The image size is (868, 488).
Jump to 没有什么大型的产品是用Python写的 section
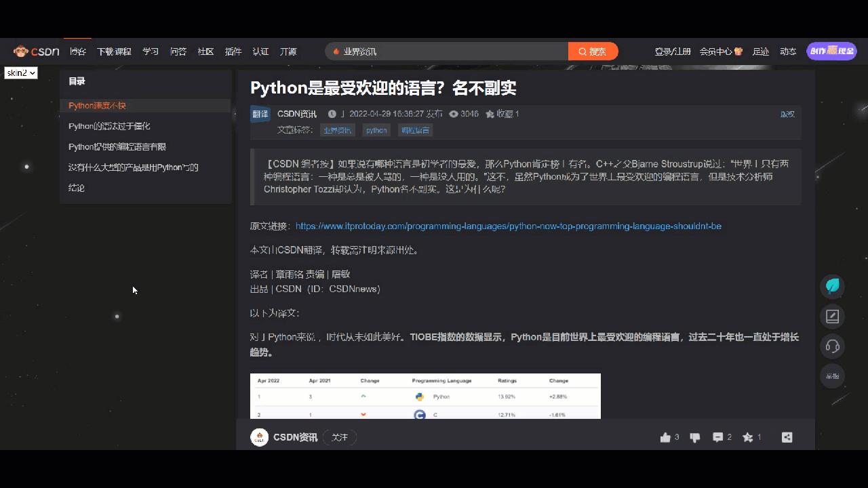coord(134,167)
